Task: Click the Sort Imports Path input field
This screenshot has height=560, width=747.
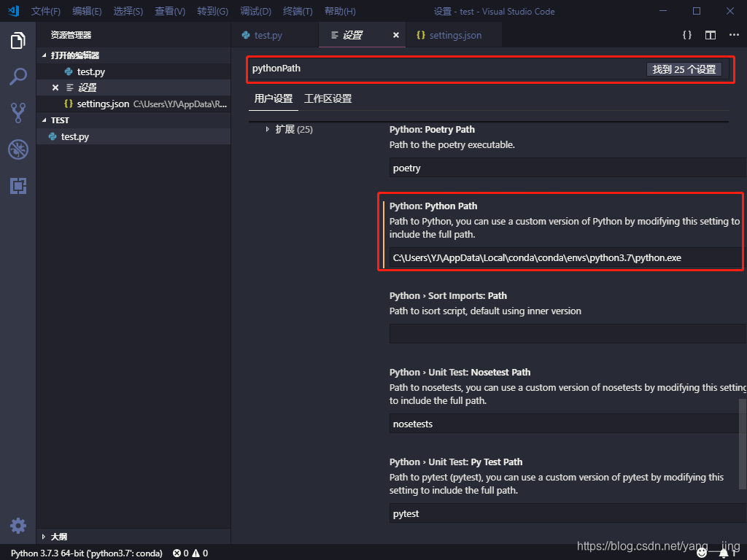Action: tap(568, 334)
